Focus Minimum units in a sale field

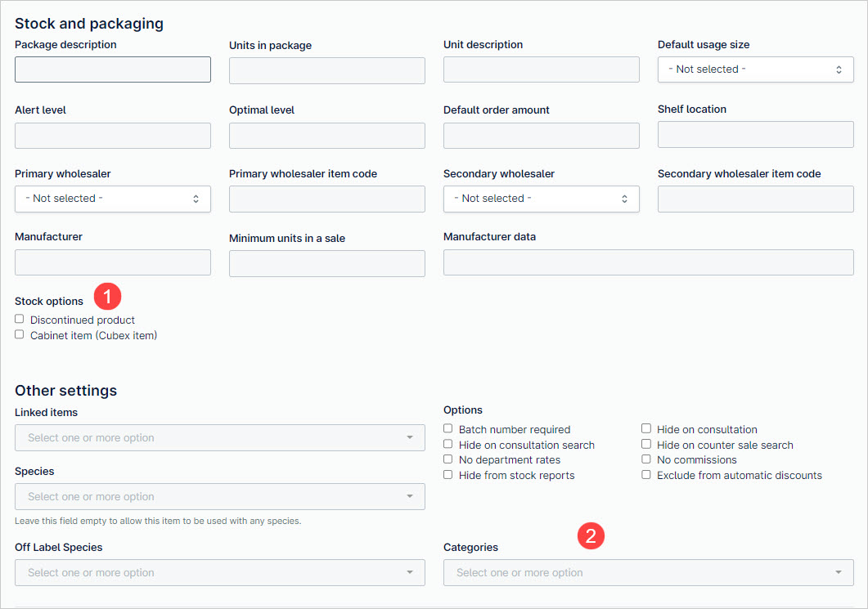click(x=327, y=264)
